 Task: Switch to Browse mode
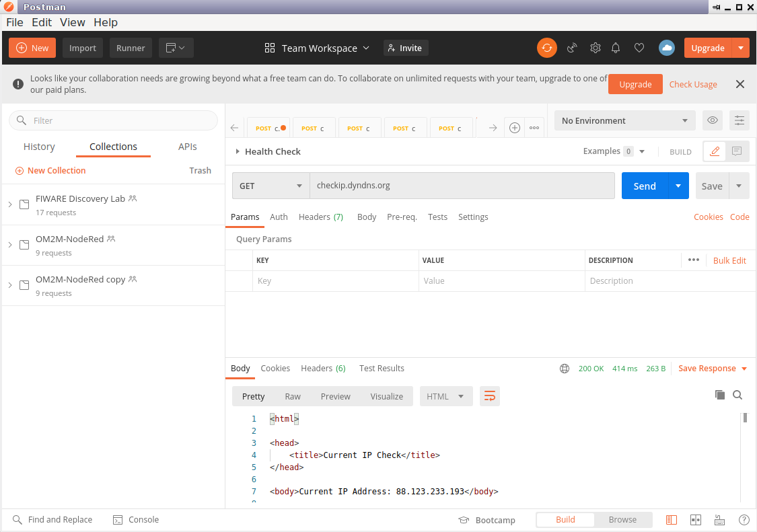(x=623, y=519)
